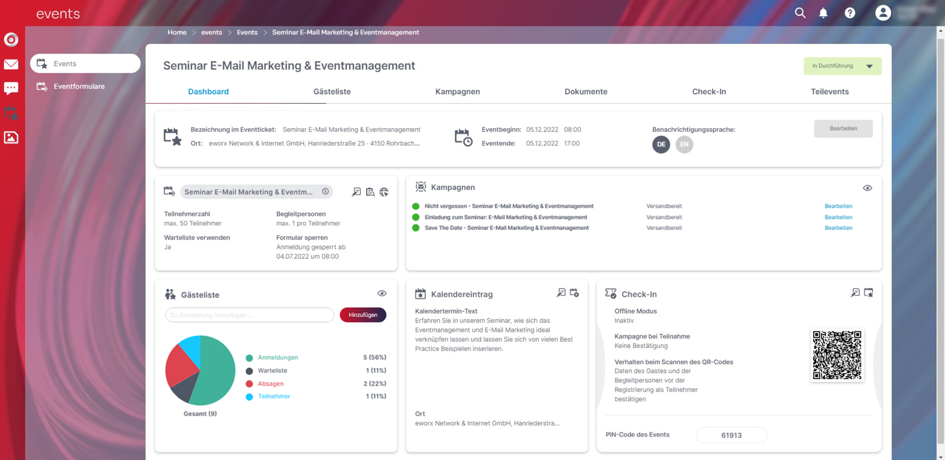The height and width of the screenshot is (460, 945).
Task: Click the Kampagnen header icon
Action: pos(421,187)
